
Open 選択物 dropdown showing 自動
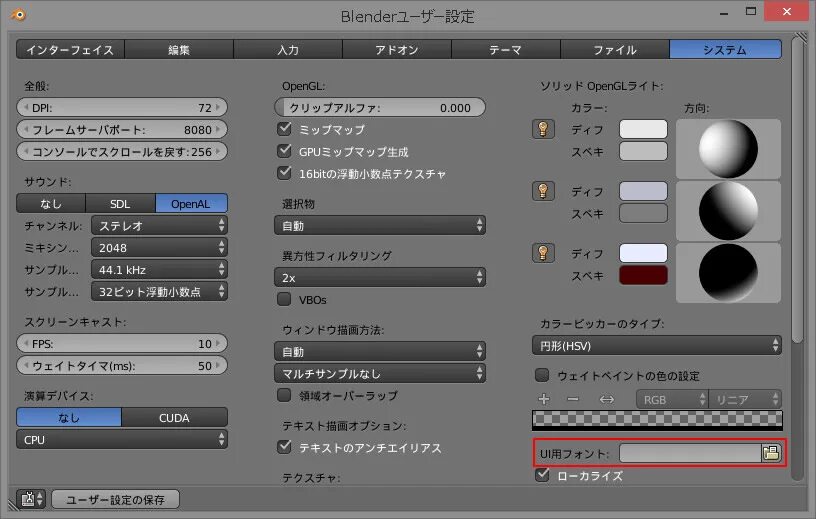380,225
